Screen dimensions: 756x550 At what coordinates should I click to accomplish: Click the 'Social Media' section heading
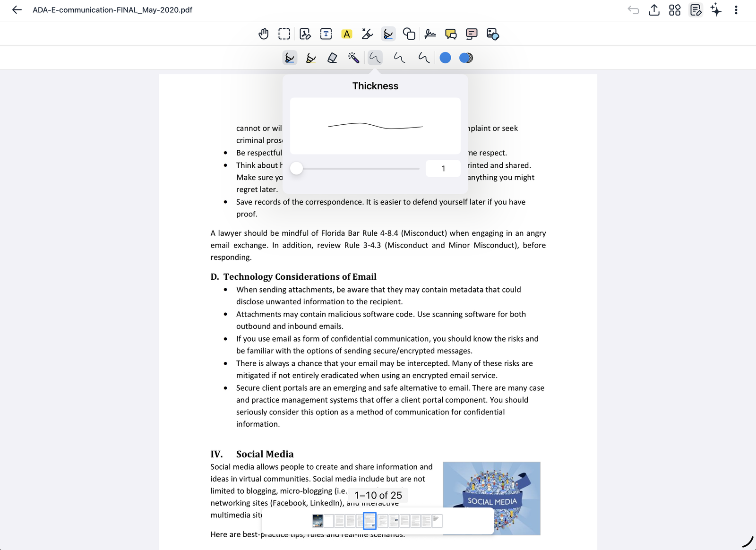265,454
